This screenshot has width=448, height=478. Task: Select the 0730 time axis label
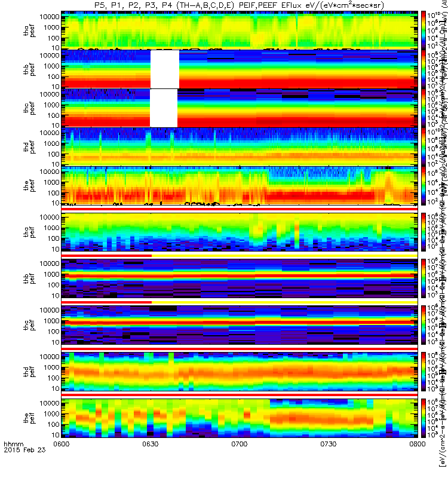point(328,444)
